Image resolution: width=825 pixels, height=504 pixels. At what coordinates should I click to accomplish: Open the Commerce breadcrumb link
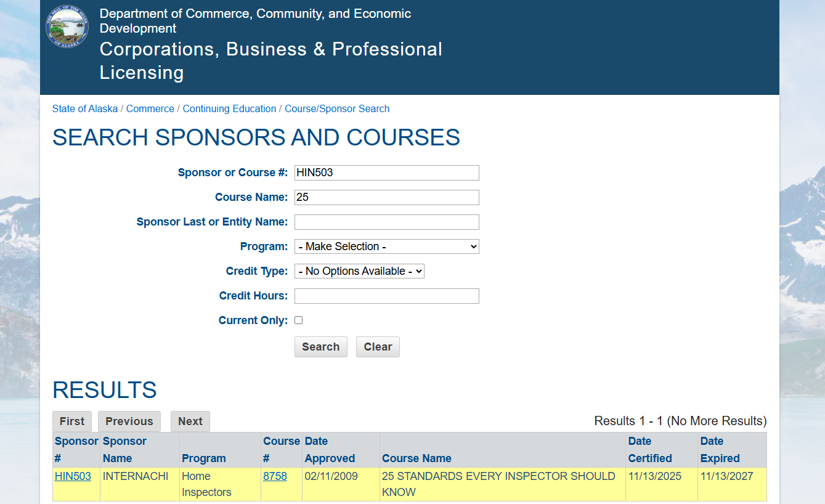(150, 109)
